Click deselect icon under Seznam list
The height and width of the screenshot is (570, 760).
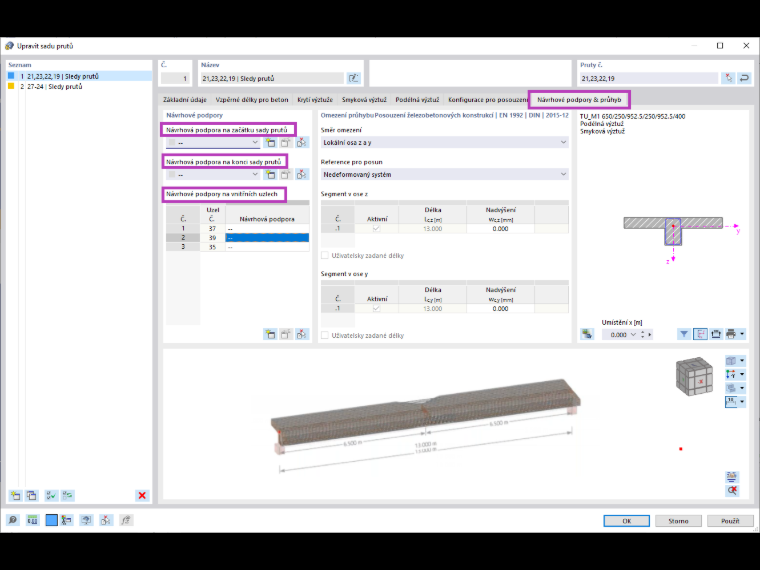(x=67, y=495)
